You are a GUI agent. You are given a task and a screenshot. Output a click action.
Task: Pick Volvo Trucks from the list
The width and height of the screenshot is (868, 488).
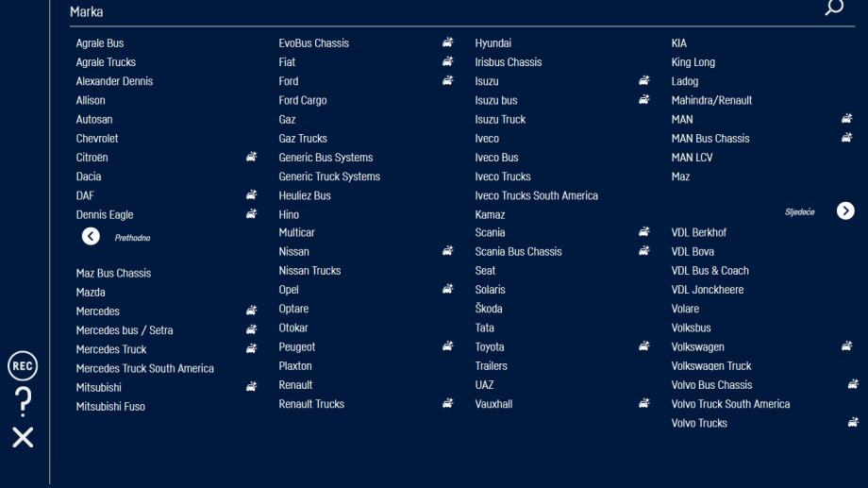click(x=699, y=423)
